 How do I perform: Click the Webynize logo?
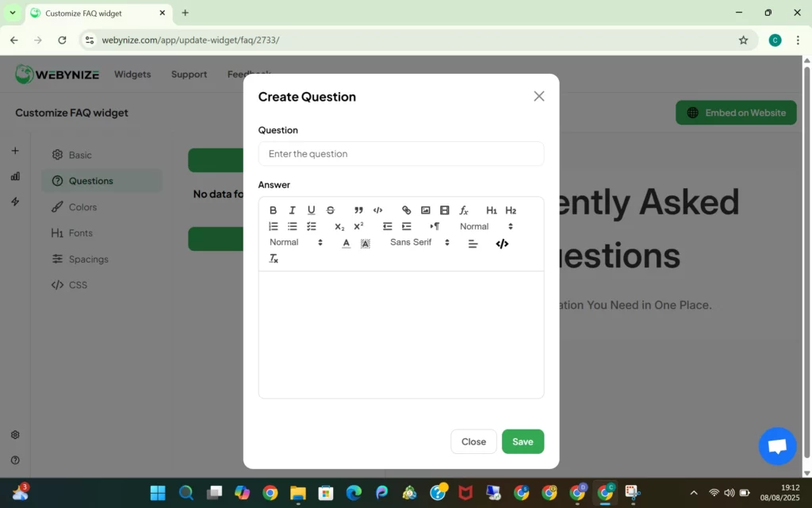click(57, 74)
